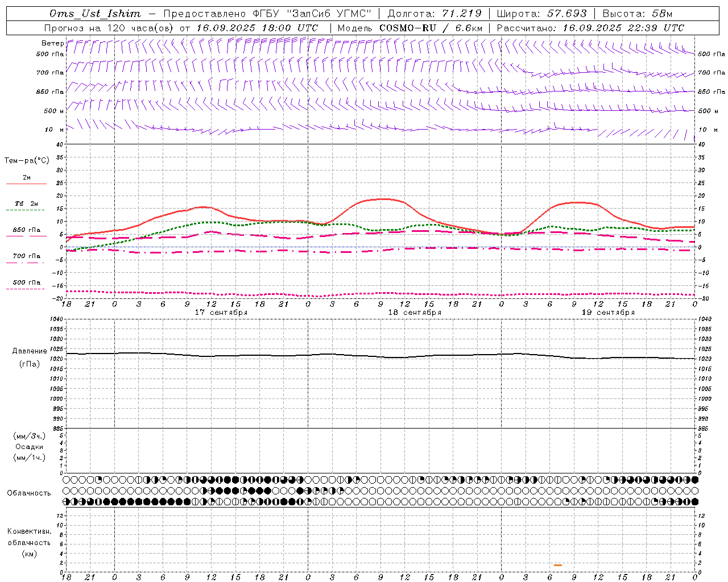Image resolution: width=728 pixels, height=582 pixels.
Task: Click the Модель COSMO-RU / 6.6км text
Action: pyautogui.click(x=410, y=28)
